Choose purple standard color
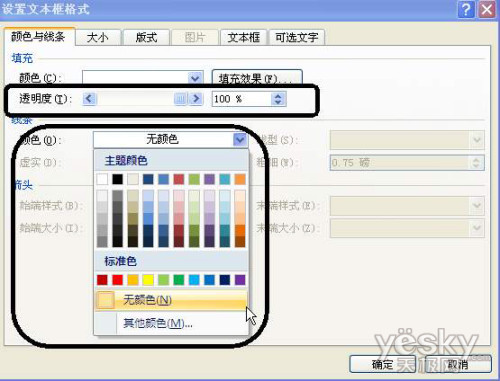The width and height of the screenshot is (500, 381). coord(240,280)
